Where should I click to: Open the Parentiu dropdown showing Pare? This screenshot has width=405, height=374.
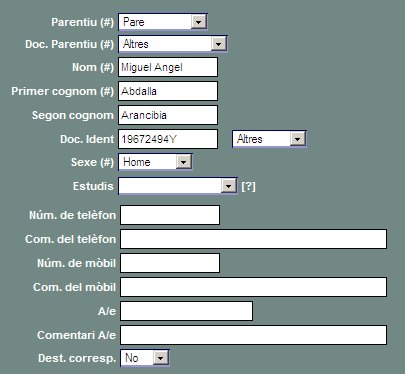click(x=163, y=22)
